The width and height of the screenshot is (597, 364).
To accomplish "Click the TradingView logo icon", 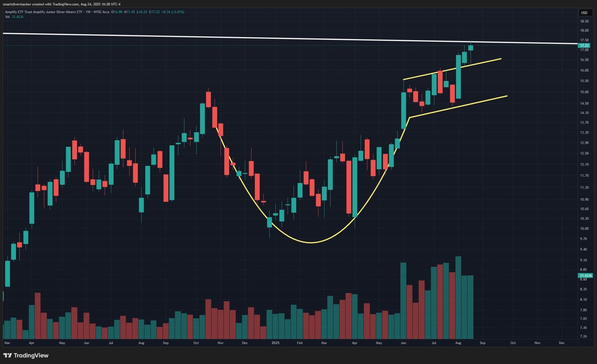I will [7, 355].
